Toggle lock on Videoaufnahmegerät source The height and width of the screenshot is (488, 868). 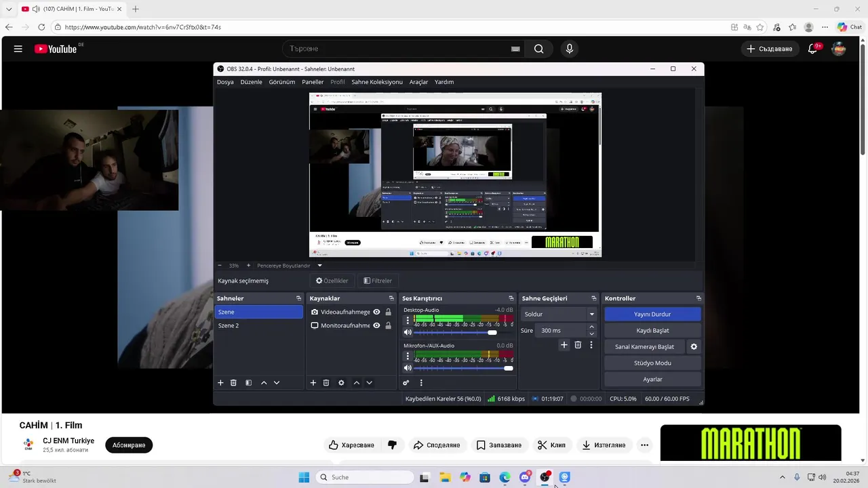point(388,312)
